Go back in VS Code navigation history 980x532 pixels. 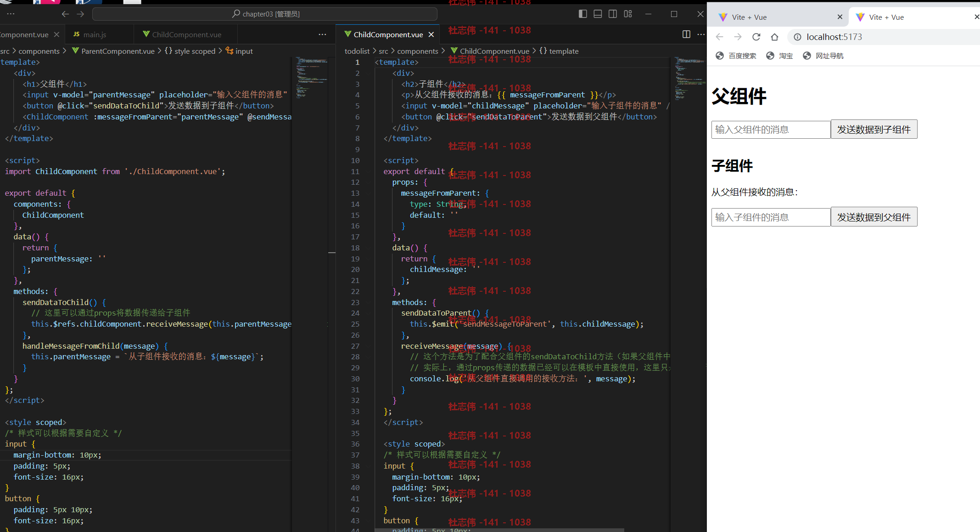[x=65, y=14]
